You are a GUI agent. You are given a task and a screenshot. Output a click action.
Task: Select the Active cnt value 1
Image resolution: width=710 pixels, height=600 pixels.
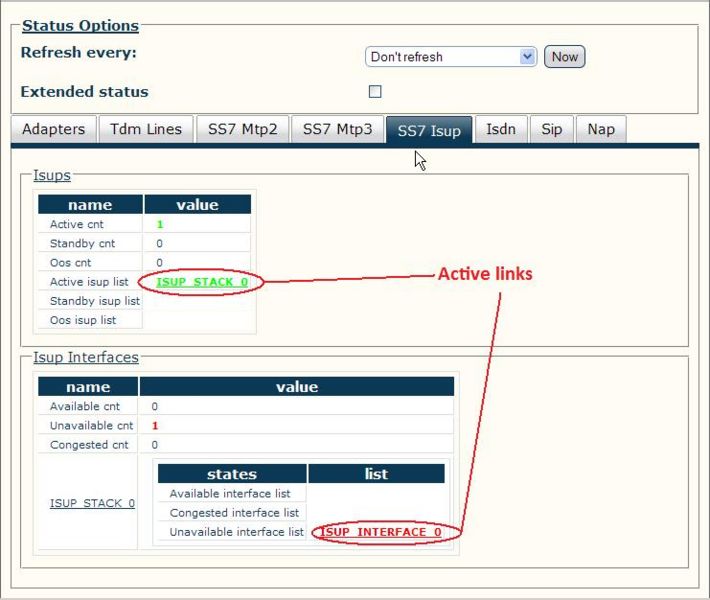[x=160, y=224]
